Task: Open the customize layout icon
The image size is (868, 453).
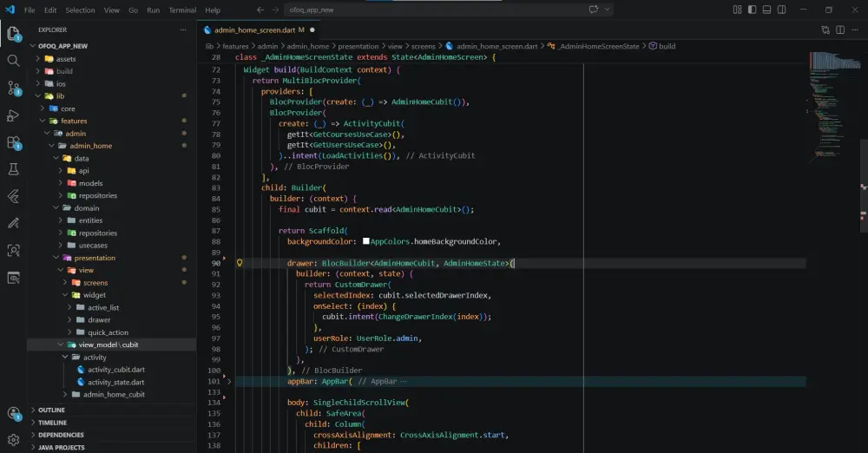Action: tap(737, 10)
